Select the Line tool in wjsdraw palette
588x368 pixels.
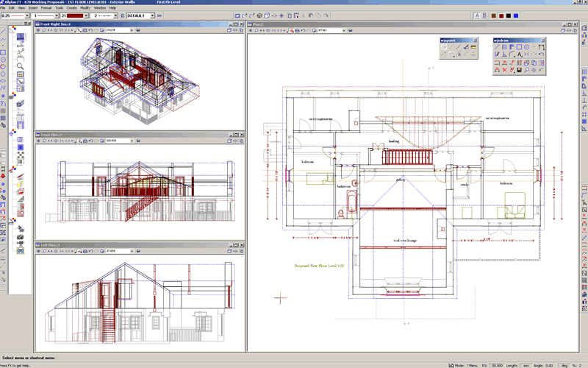pyautogui.click(x=498, y=47)
